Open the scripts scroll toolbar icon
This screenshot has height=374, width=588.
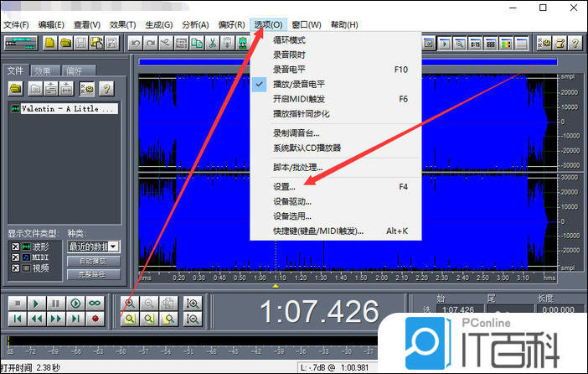coord(560,44)
